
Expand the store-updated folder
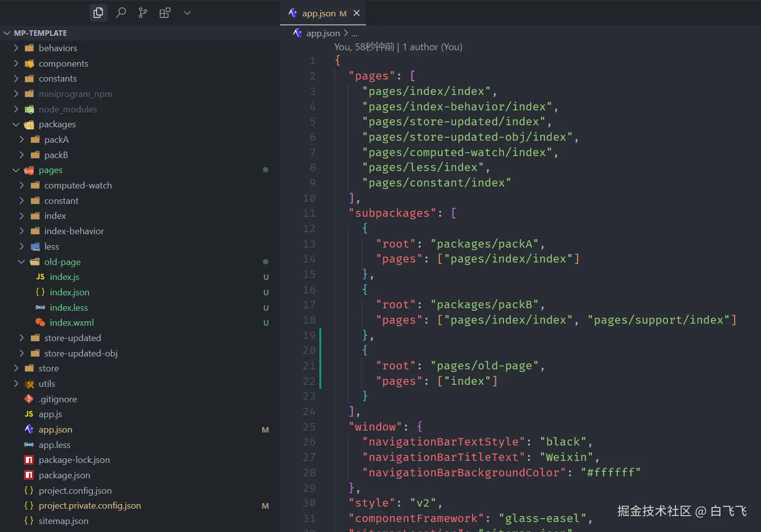(x=21, y=338)
